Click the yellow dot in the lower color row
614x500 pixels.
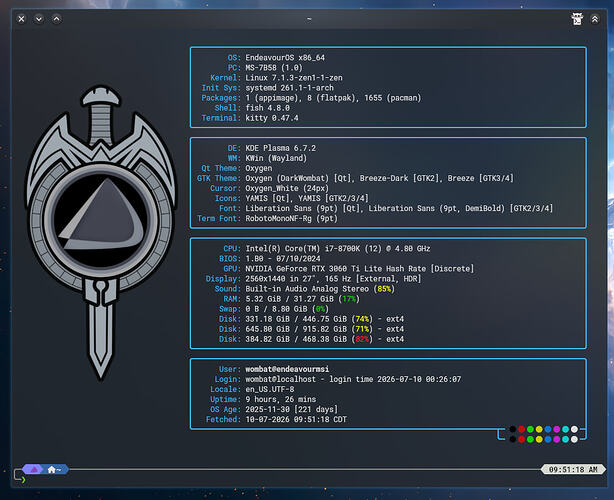[x=539, y=439]
